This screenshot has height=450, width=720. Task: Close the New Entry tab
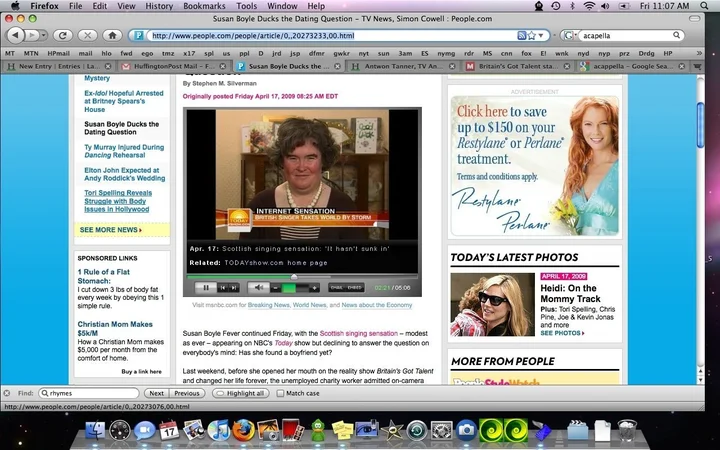pyautogui.click(x=107, y=66)
